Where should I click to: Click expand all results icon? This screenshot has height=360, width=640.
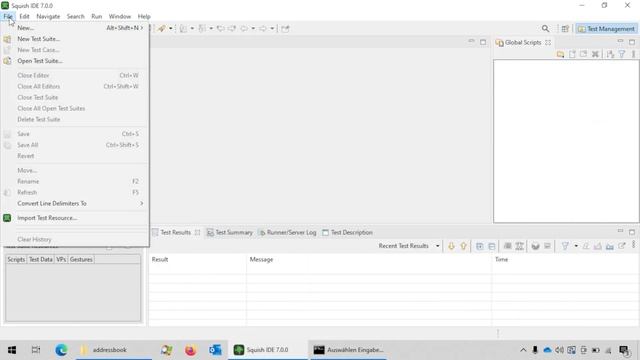click(x=480, y=246)
